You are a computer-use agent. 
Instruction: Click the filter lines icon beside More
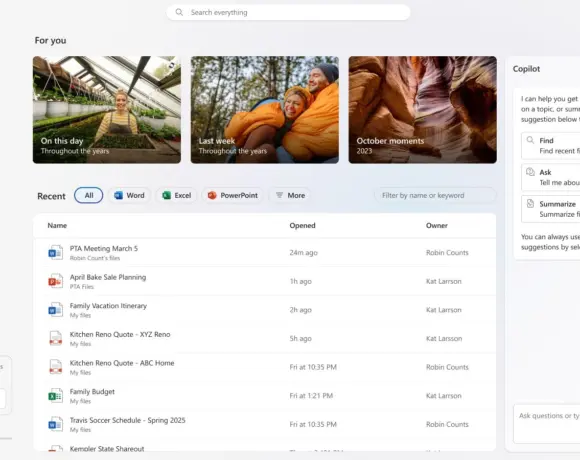[279, 195]
